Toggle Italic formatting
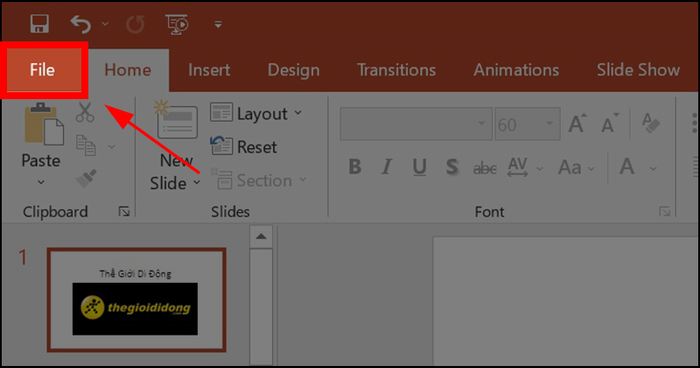The height and width of the screenshot is (368, 700). [x=387, y=167]
